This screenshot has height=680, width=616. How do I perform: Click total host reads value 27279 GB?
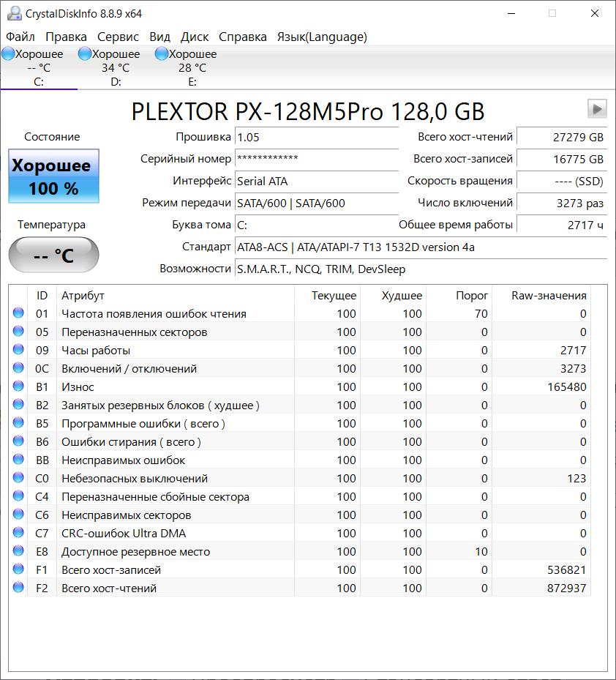pos(562,138)
